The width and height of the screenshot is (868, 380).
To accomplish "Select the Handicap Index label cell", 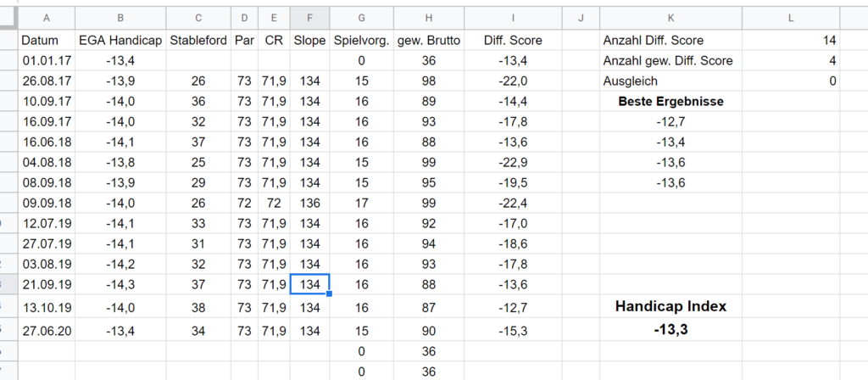I will [x=671, y=306].
